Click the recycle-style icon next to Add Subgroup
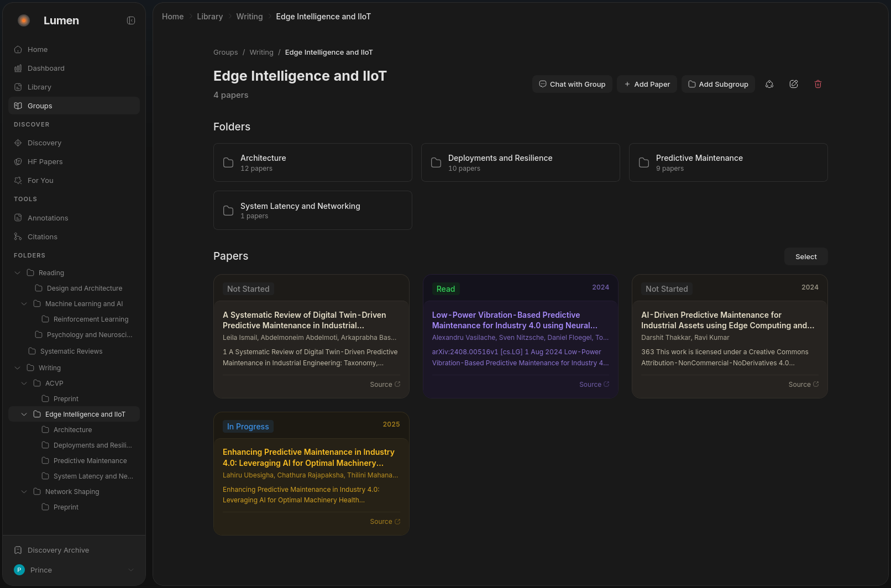This screenshot has width=891, height=588. click(x=769, y=84)
